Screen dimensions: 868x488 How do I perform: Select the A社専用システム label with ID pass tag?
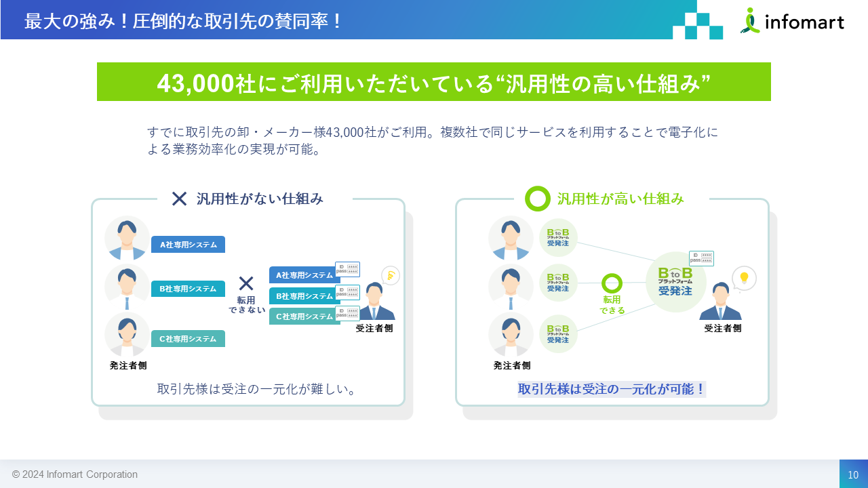click(304, 275)
